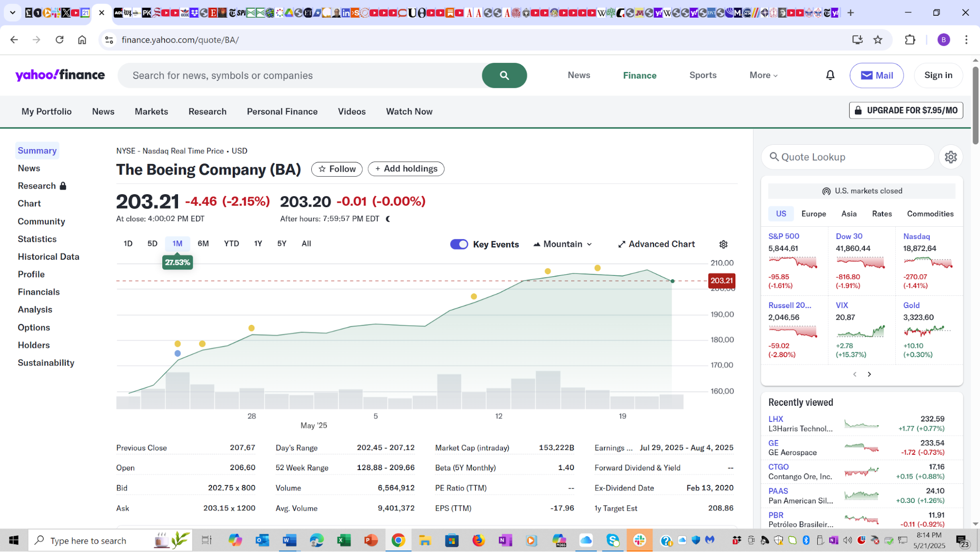
Task: Bookmark this page with the star icon
Action: pos(878,40)
